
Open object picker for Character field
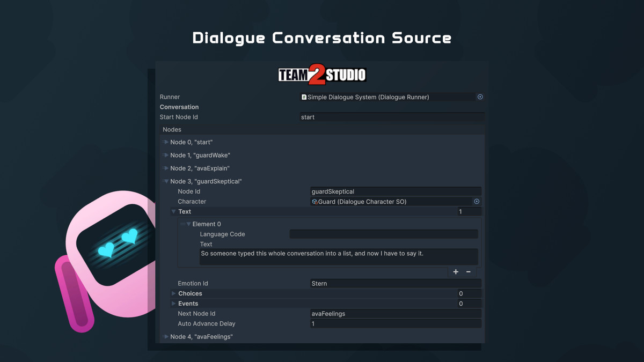tap(477, 202)
